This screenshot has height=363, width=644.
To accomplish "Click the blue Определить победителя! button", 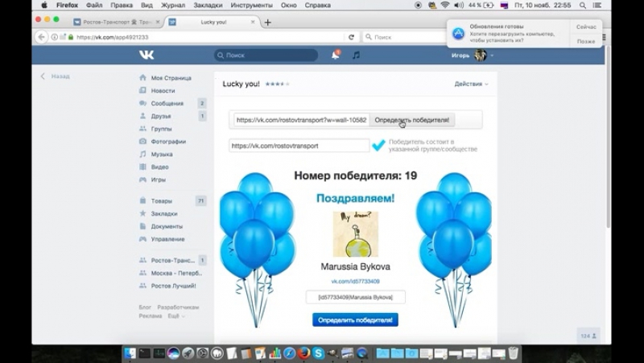I will pos(355,320).
